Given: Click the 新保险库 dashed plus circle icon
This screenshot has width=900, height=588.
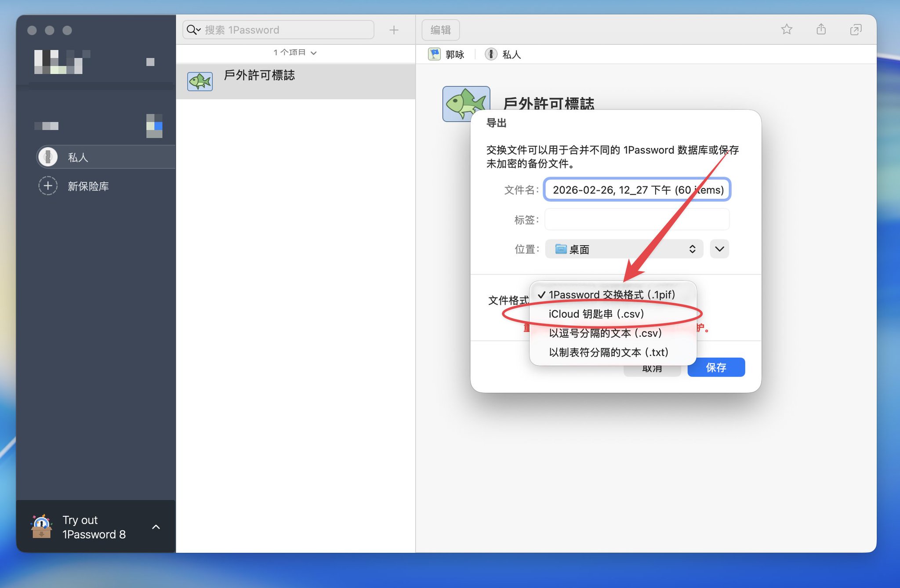Looking at the screenshot, I should coord(48,186).
